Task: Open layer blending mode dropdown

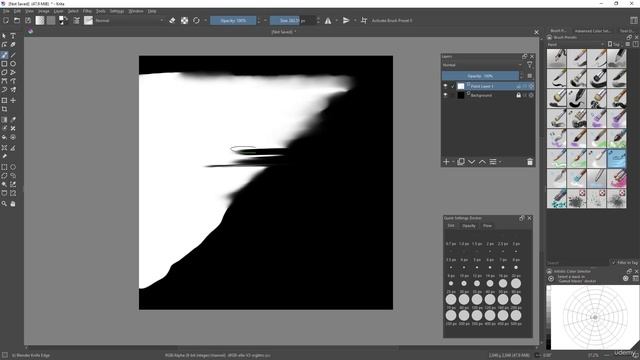Action: click(482, 65)
